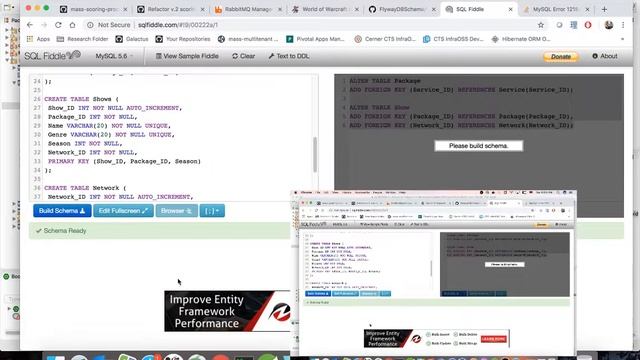Click the 'Name VARCHAR(20) NOT NULL UNIQUE' line
This screenshot has height=360, width=640.
(x=109, y=126)
